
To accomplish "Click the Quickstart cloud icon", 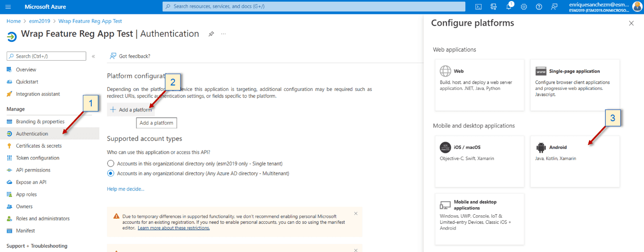I will (9, 82).
